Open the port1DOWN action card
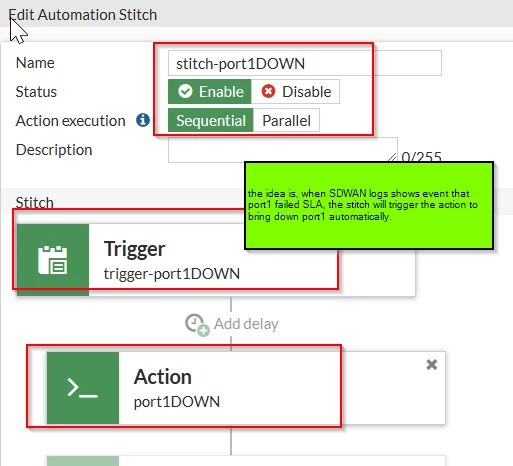513x466 pixels. click(246, 388)
